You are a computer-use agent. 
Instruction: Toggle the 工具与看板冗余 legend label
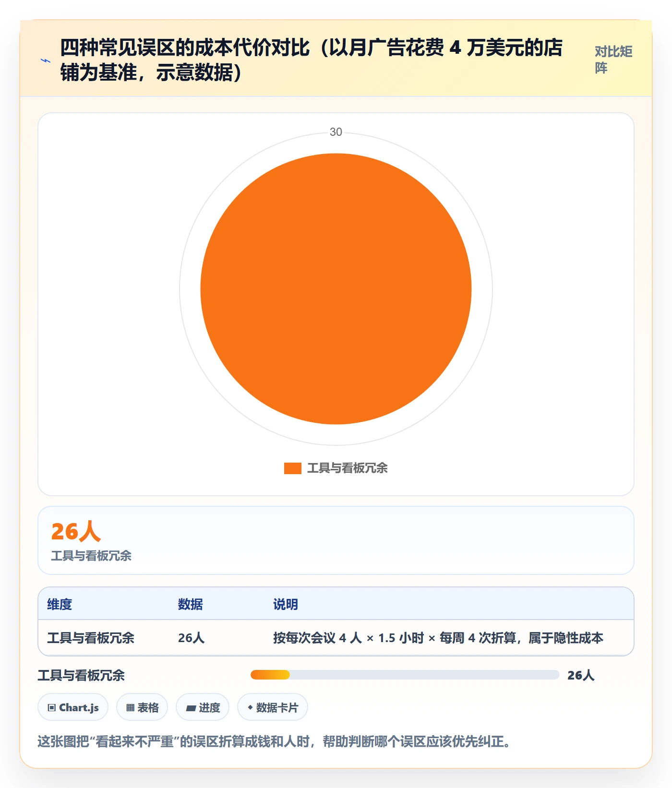[348, 468]
